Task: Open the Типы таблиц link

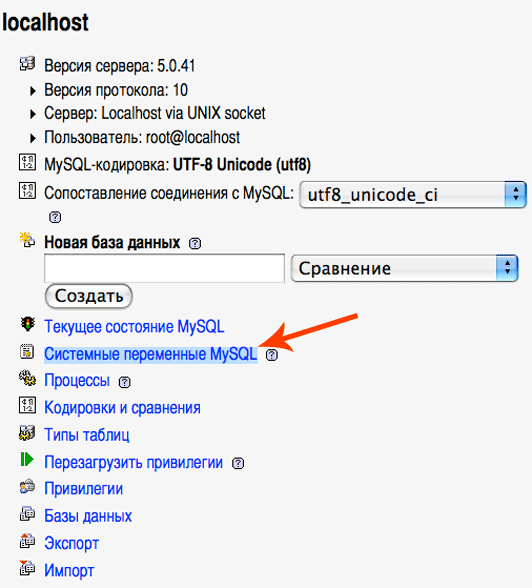Action: (87, 435)
